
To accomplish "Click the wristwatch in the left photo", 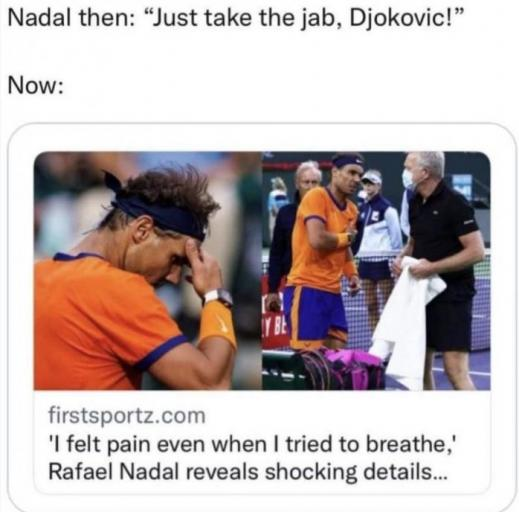I will click(x=218, y=297).
